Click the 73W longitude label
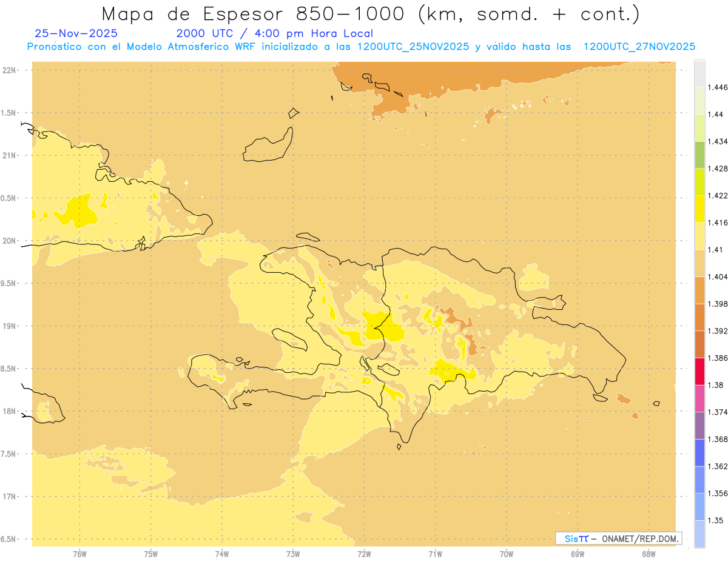The height and width of the screenshot is (562, 728). (293, 554)
